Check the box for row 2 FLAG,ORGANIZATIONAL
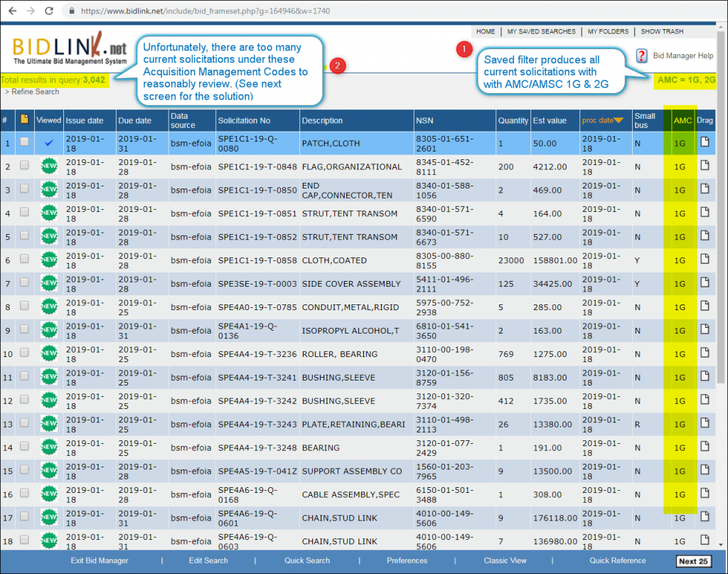 coord(24,165)
